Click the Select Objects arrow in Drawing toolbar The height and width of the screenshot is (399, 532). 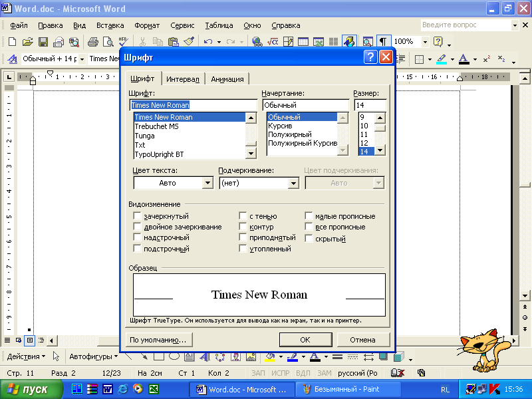(x=56, y=356)
